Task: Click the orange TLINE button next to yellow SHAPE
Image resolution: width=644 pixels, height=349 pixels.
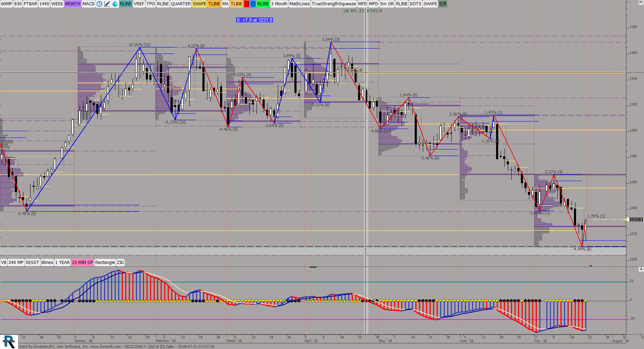Action: [214, 4]
